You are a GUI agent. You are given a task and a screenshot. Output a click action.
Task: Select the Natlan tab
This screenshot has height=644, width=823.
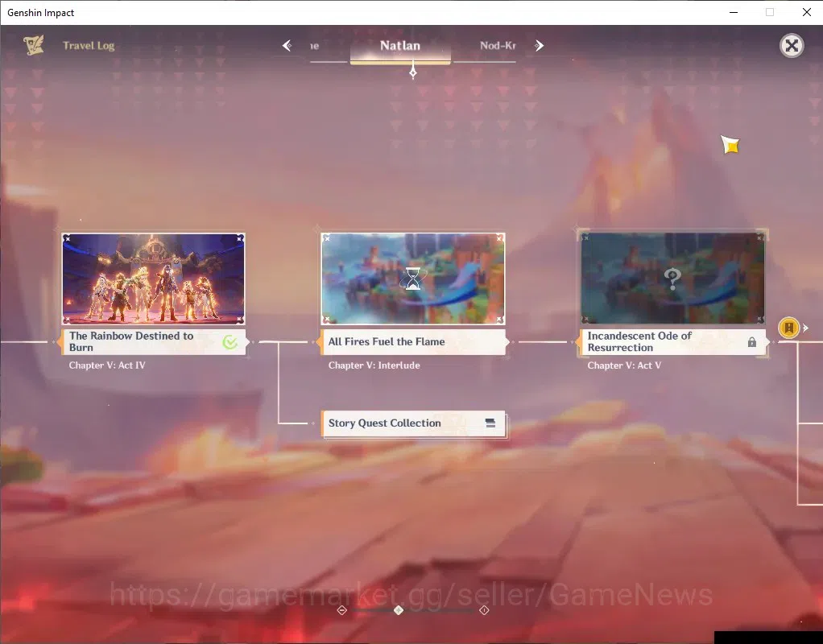click(x=400, y=46)
